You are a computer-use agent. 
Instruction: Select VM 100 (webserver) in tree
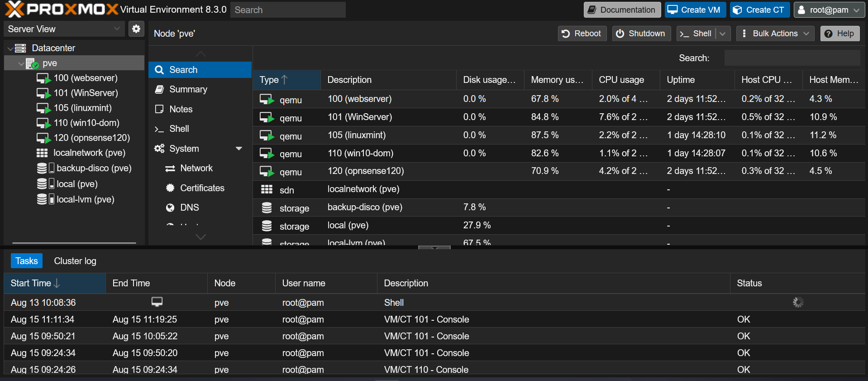(x=86, y=78)
